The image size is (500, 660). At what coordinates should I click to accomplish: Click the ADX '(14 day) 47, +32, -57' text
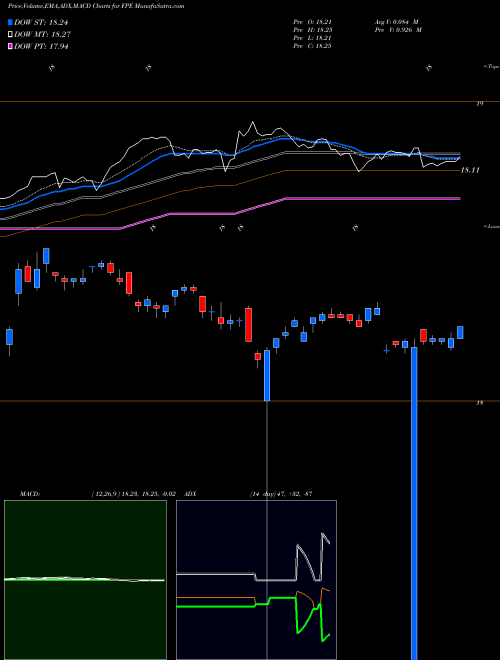coord(280,494)
